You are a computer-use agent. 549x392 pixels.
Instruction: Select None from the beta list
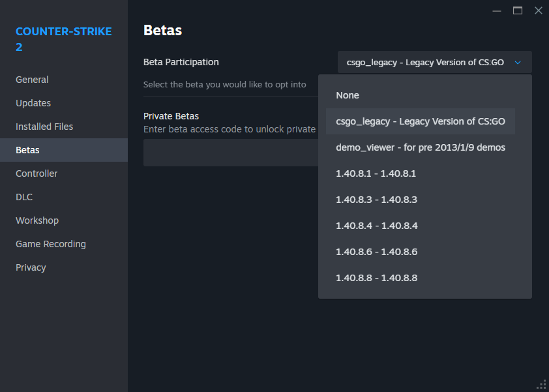pyautogui.click(x=348, y=95)
